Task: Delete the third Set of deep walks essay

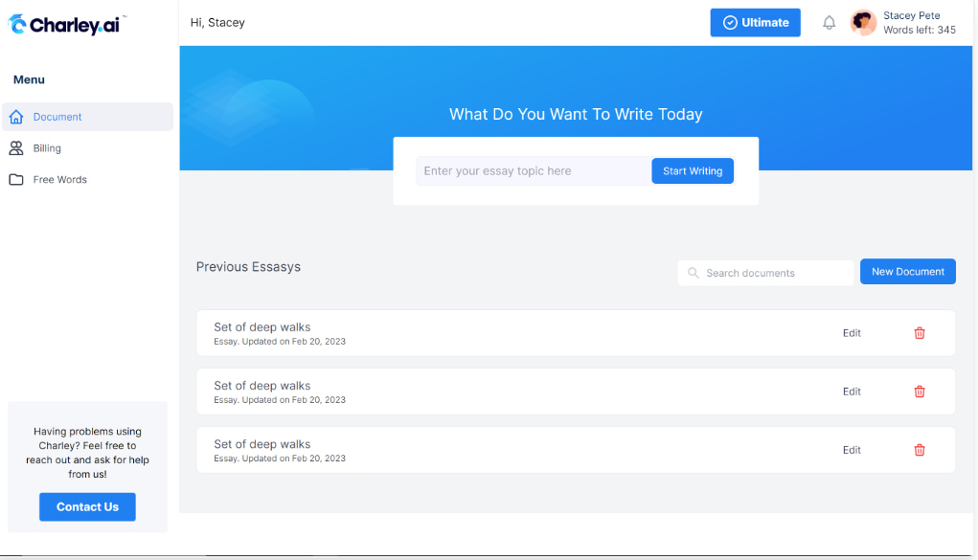Action: pyautogui.click(x=919, y=450)
